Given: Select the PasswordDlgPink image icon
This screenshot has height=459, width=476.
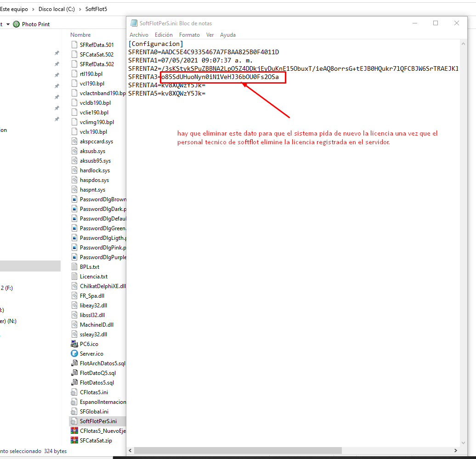Looking at the screenshot, I should (x=74, y=247).
